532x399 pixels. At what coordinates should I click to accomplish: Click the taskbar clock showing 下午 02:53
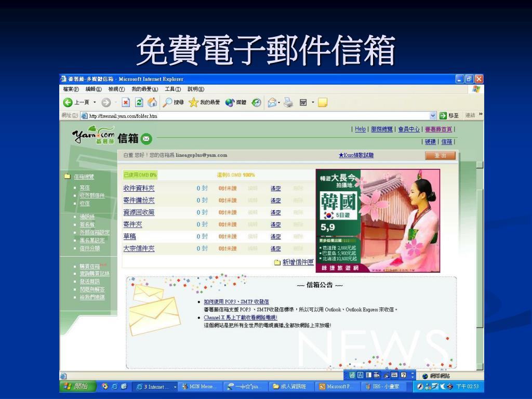[x=467, y=387]
